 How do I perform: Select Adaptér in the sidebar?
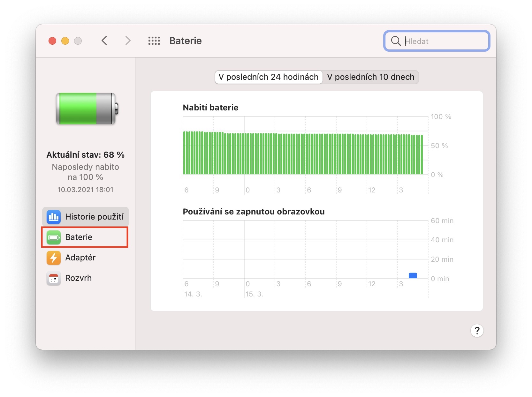85,258
